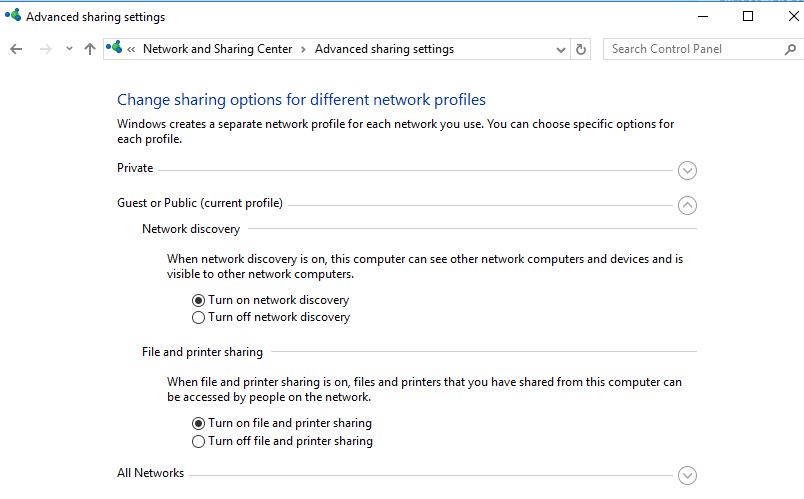Open the address bar history dropdown
This screenshot has height=499, width=804.
coord(561,49)
